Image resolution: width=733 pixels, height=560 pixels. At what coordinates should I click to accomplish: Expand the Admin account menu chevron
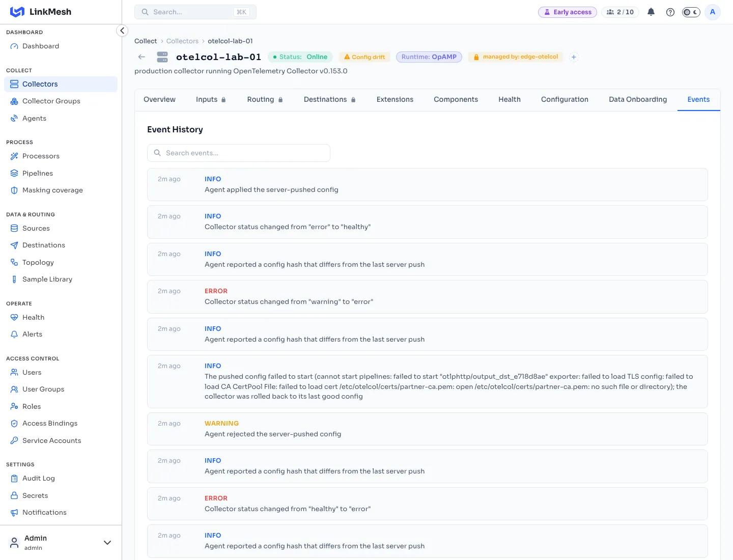coord(107,543)
